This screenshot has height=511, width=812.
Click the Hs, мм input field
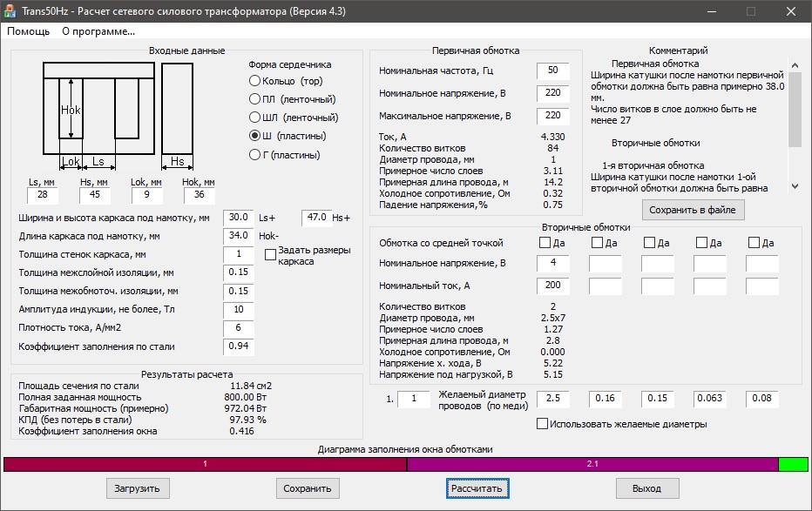coord(95,195)
